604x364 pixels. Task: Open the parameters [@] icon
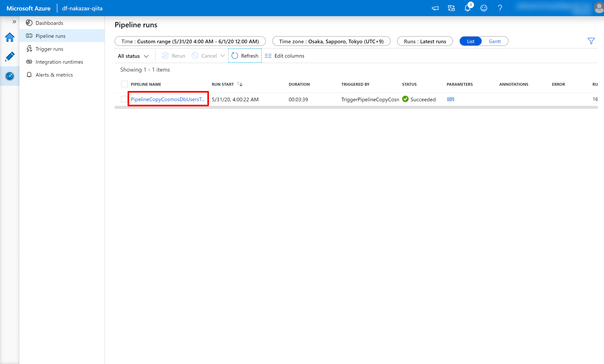[451, 99]
